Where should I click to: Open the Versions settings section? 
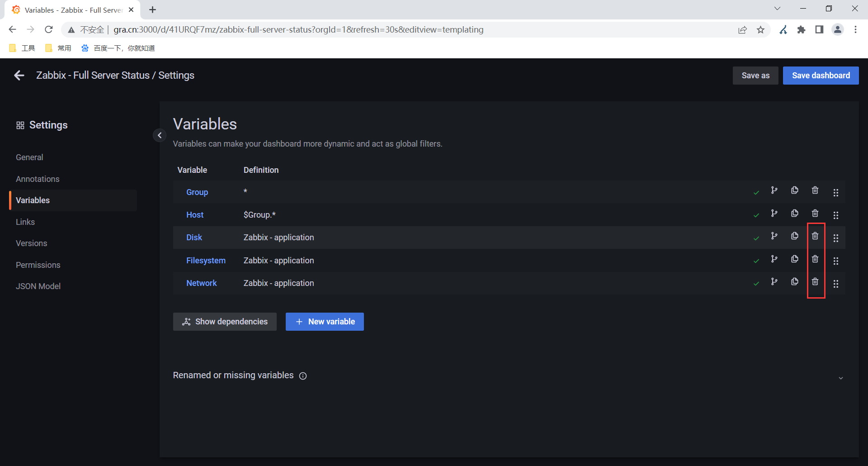pos(31,243)
